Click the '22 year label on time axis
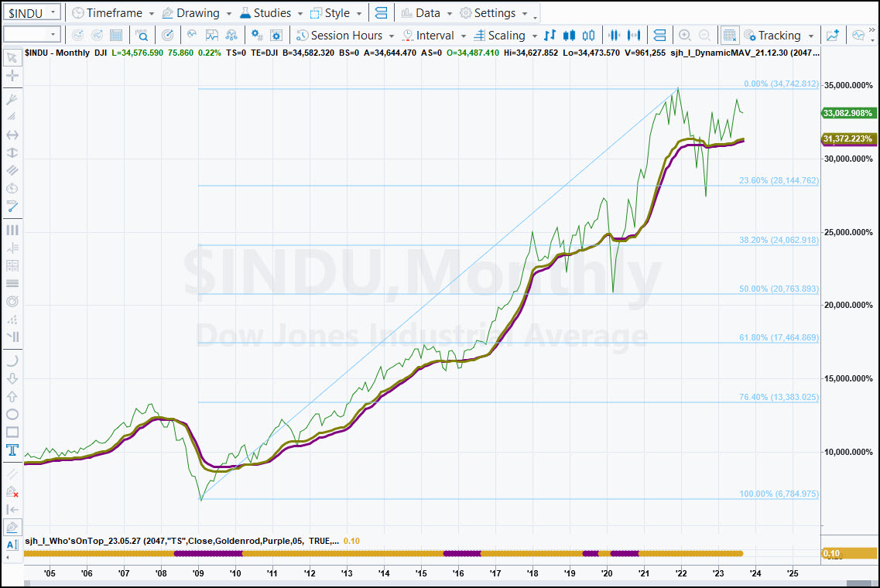The height and width of the screenshot is (588, 880). (681, 573)
